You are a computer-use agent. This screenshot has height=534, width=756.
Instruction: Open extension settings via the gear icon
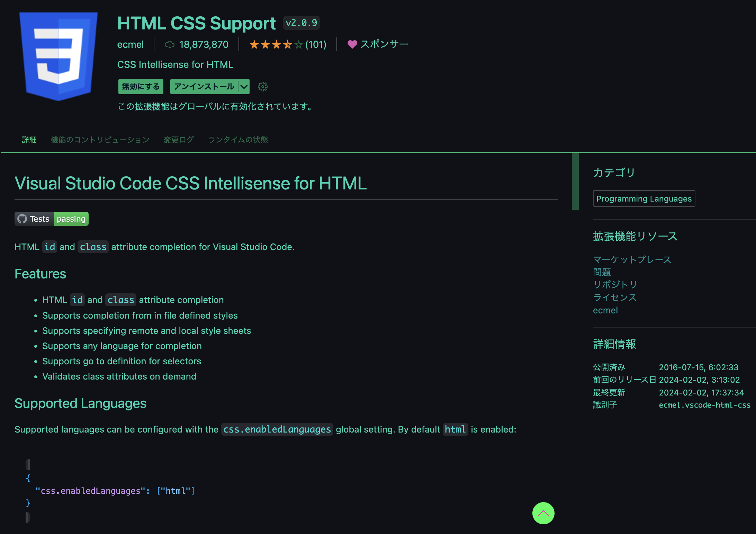pos(263,87)
